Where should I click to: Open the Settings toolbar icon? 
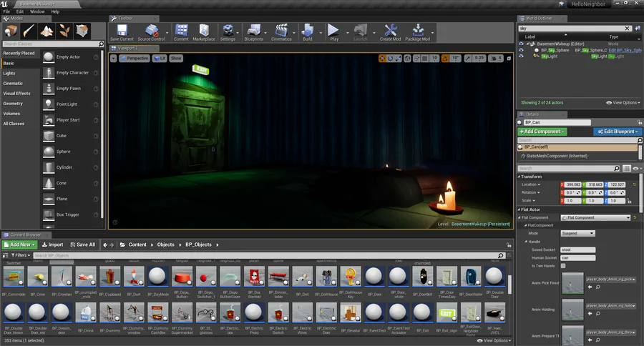228,32
